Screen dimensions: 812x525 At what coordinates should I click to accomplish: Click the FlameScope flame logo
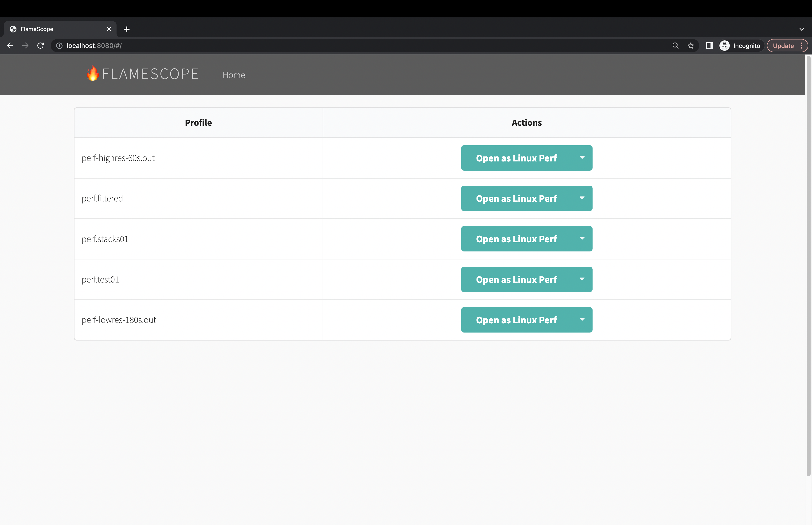[92, 74]
